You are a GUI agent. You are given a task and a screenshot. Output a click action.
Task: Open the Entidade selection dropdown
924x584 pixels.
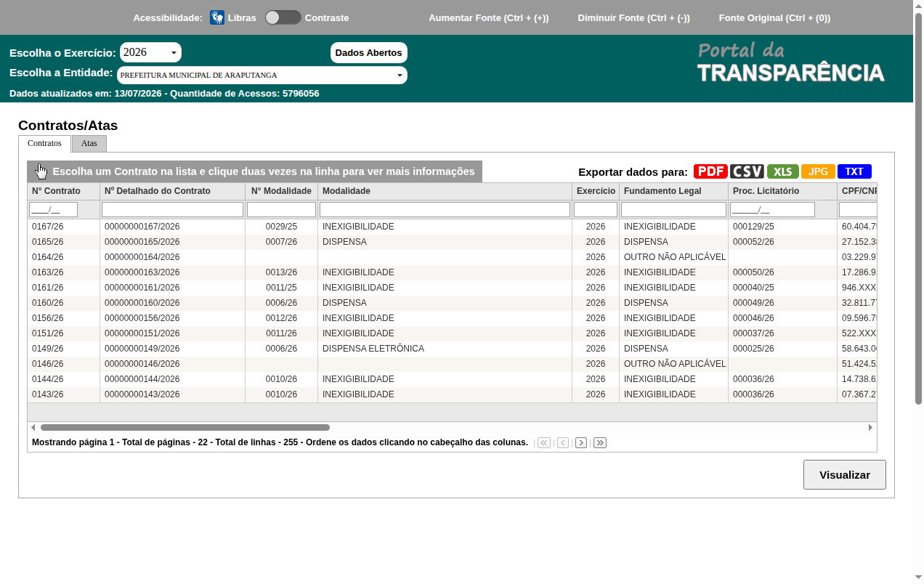[262, 75]
